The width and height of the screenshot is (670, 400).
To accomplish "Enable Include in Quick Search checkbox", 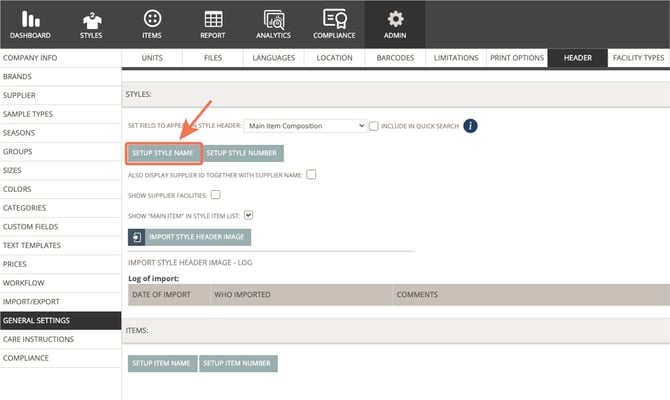I will tap(374, 126).
